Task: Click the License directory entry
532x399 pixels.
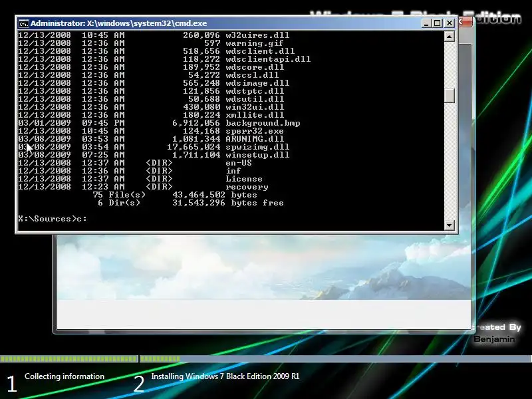Action: coord(244,178)
